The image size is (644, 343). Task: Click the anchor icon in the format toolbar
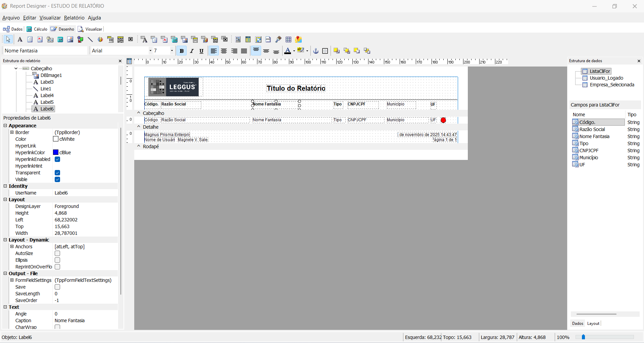[316, 51]
